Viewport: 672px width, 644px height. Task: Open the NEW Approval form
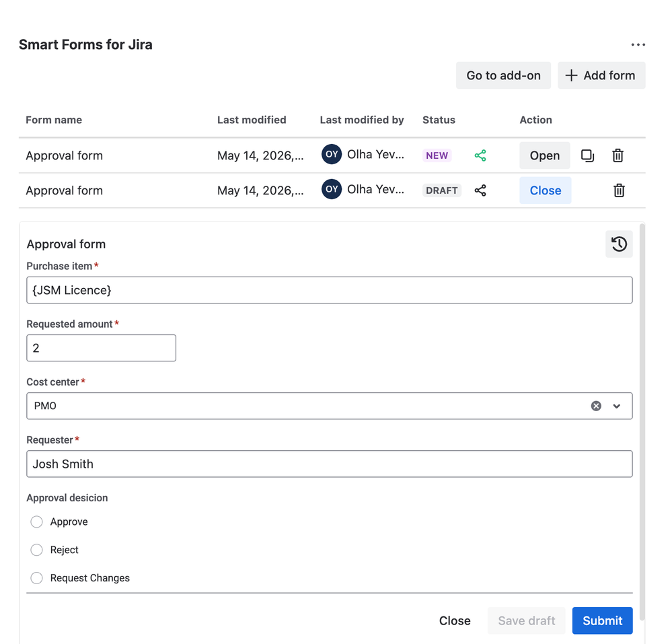pyautogui.click(x=545, y=155)
